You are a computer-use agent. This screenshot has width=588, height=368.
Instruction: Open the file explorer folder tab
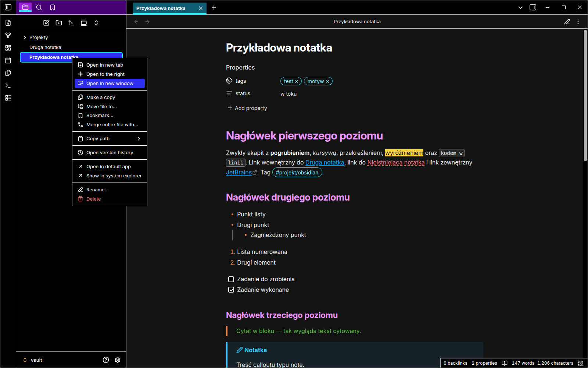[25, 7]
